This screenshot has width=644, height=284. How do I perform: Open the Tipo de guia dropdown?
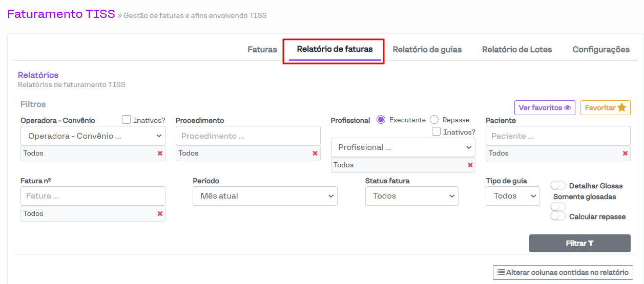point(512,196)
